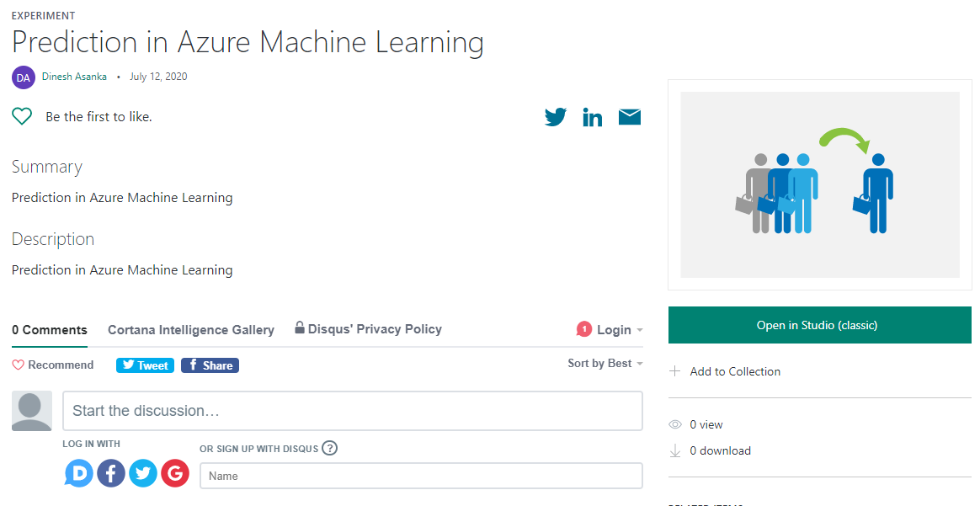Image resolution: width=980 pixels, height=506 pixels.
Task: Switch to the 0 Comments tab
Action: [50, 330]
